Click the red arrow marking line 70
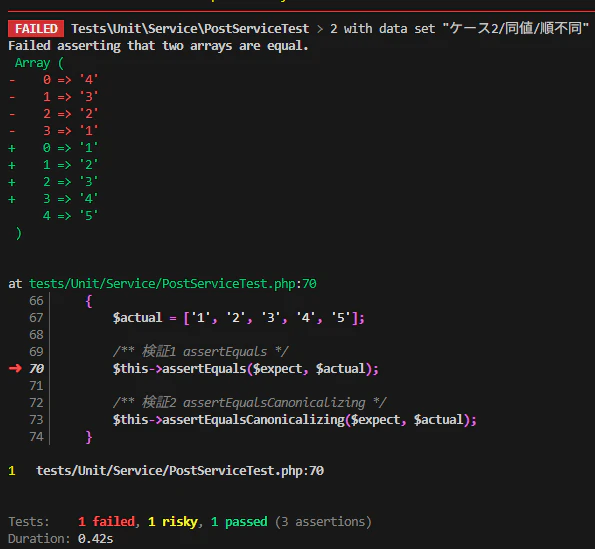 pyautogui.click(x=15, y=368)
